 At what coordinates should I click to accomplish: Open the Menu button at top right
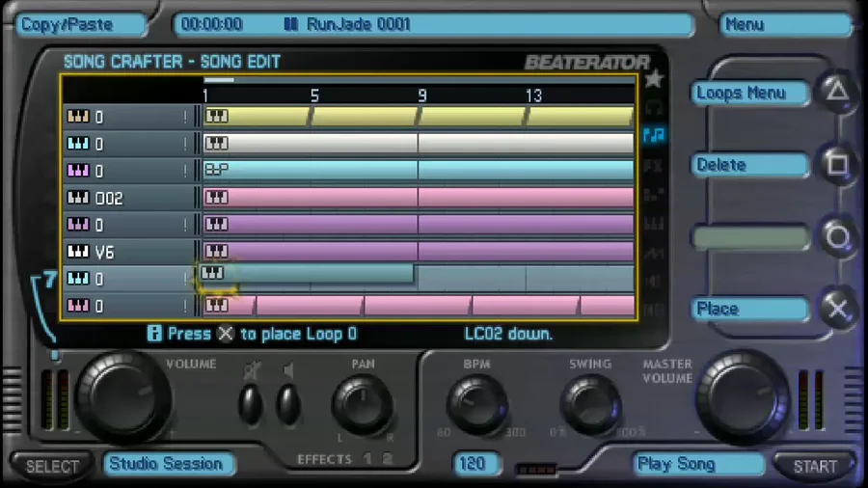tap(785, 25)
